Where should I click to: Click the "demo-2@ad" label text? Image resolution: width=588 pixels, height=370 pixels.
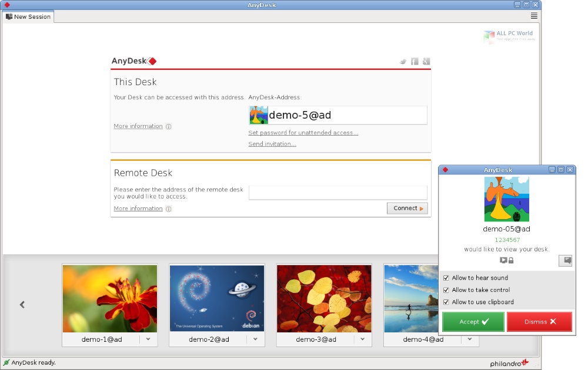point(209,339)
